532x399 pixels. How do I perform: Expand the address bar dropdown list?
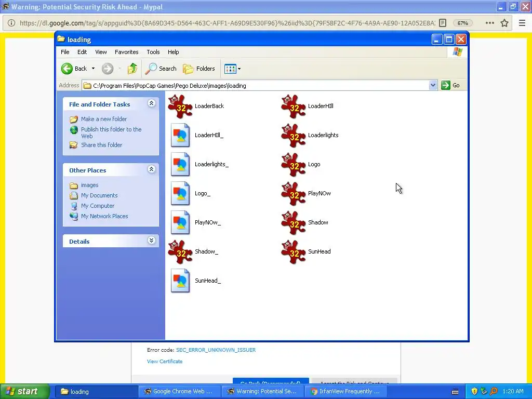433,85
